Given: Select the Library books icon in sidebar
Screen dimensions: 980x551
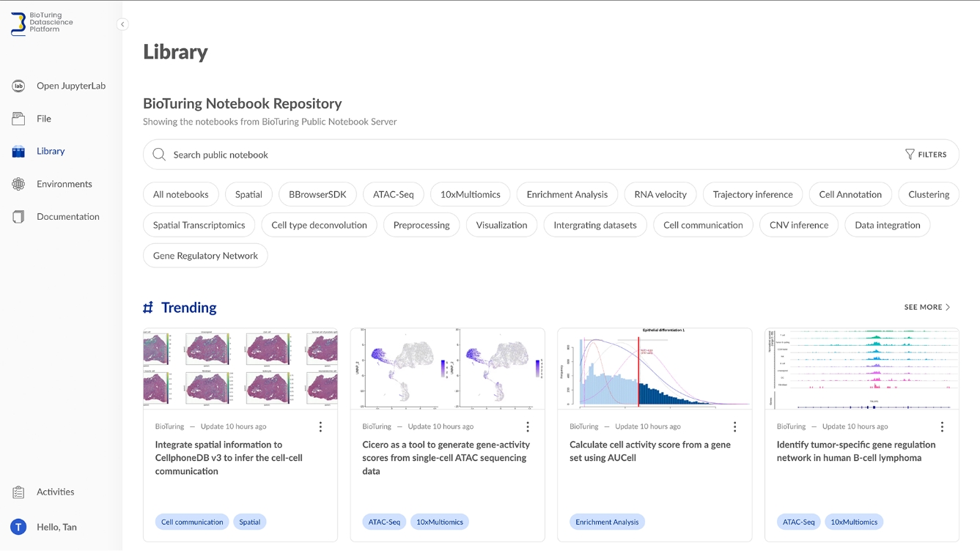Looking at the screenshot, I should [16, 151].
